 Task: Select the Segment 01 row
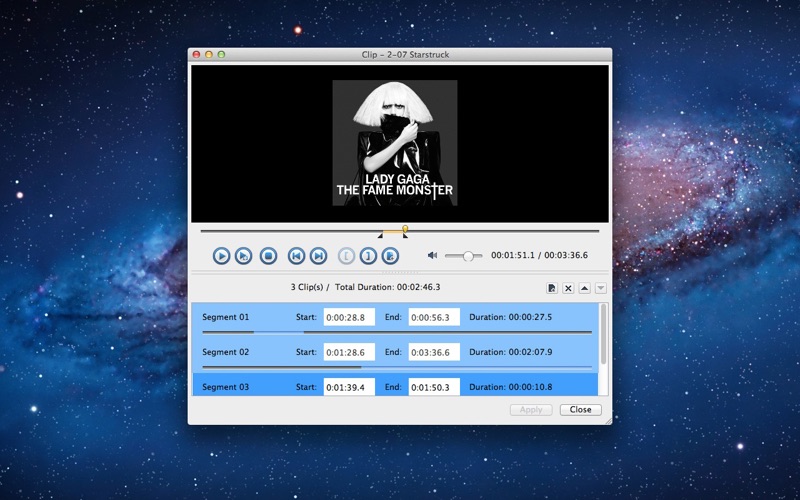coord(395,320)
